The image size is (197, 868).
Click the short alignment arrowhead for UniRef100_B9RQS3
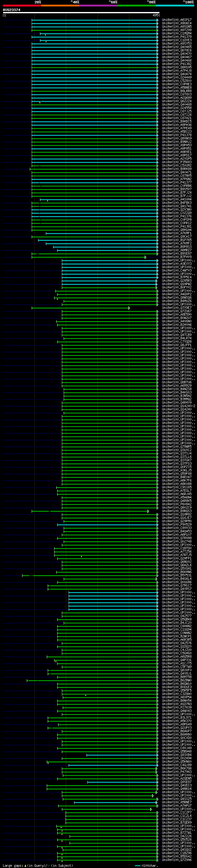[148, 511]
